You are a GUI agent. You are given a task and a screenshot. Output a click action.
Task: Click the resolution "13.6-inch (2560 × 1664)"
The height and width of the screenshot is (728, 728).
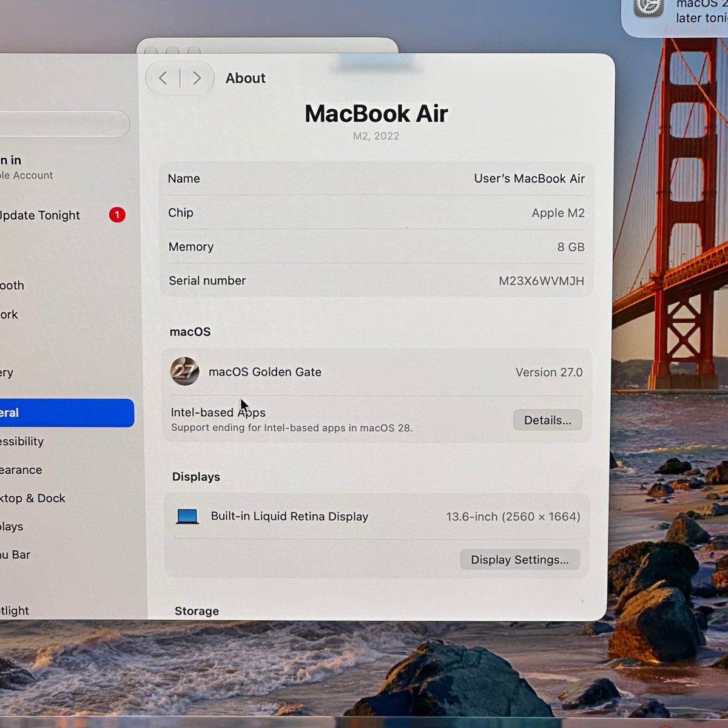513,517
